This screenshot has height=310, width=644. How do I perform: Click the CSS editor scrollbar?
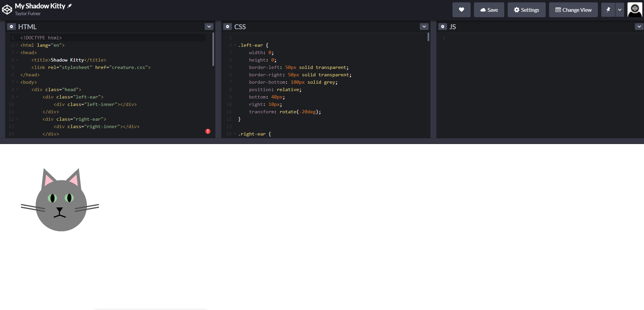pos(428,37)
